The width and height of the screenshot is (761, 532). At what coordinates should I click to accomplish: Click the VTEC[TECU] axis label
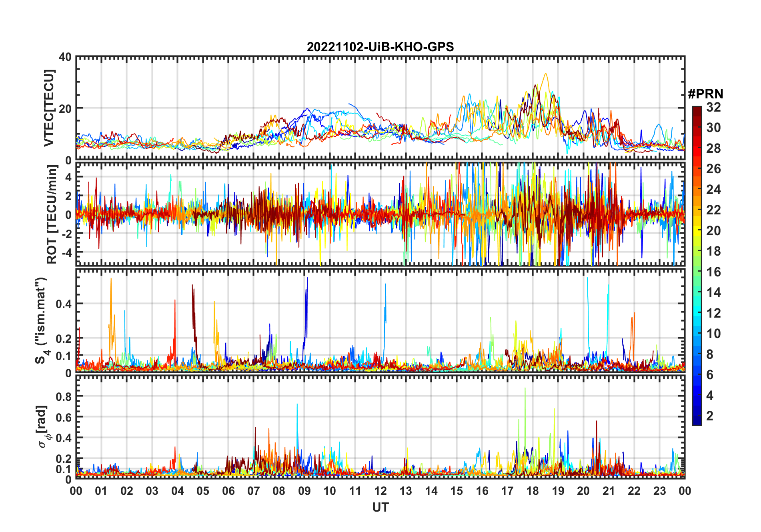49,108
